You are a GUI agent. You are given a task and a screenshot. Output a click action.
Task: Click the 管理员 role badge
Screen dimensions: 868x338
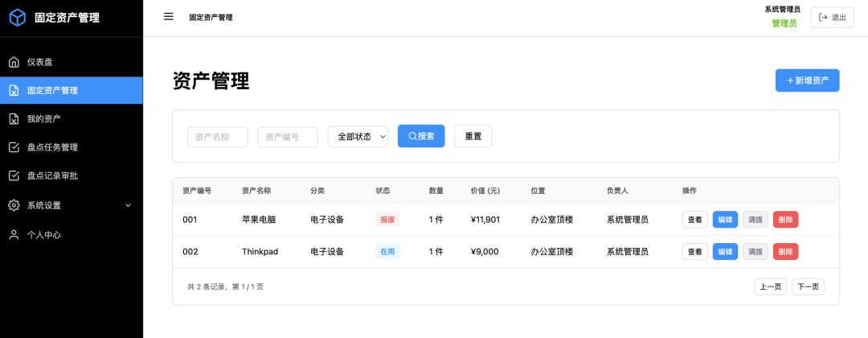click(x=784, y=23)
